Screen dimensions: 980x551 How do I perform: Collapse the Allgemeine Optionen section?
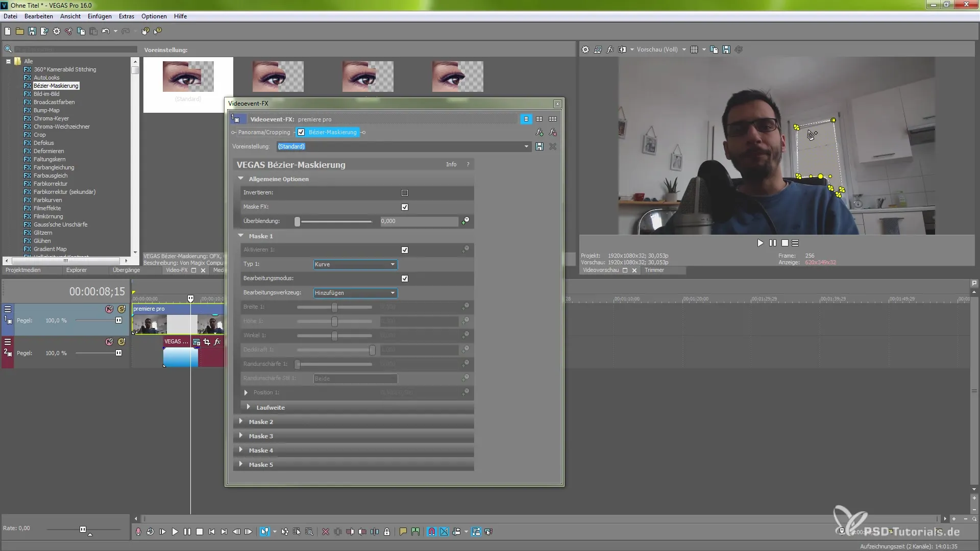(241, 179)
